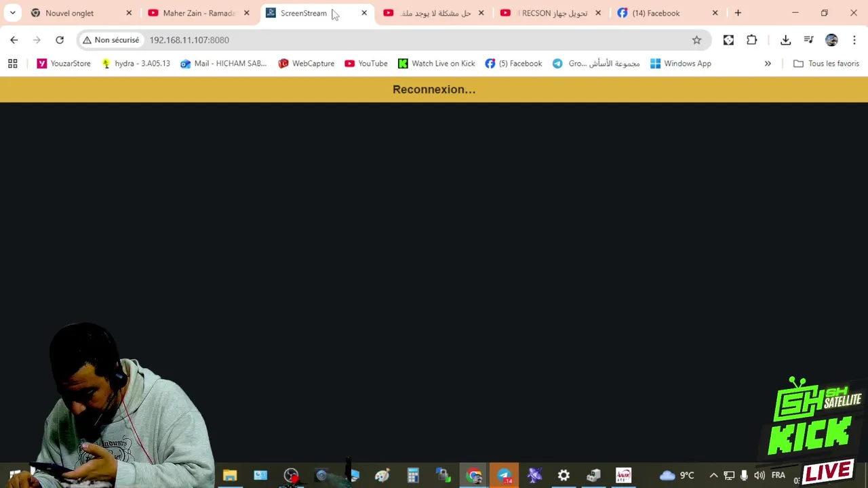Open the apps grid shortcut
The width and height of the screenshot is (868, 488).
tap(12, 64)
